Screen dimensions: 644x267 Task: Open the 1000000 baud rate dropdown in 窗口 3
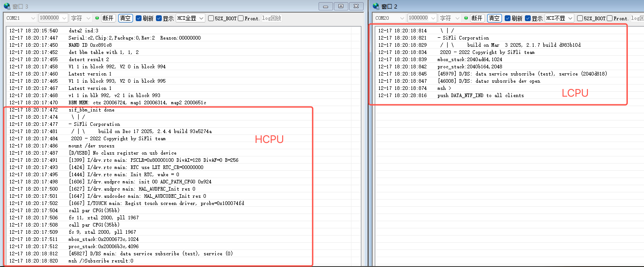click(x=53, y=18)
